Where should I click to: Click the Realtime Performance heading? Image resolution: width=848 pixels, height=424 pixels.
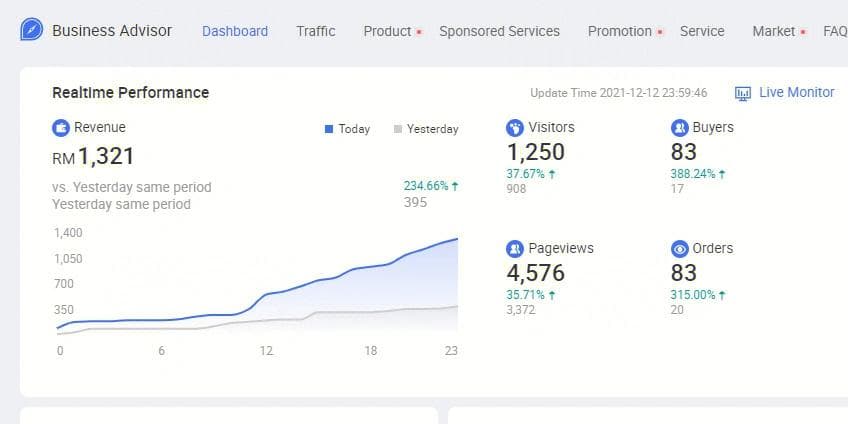click(x=130, y=93)
